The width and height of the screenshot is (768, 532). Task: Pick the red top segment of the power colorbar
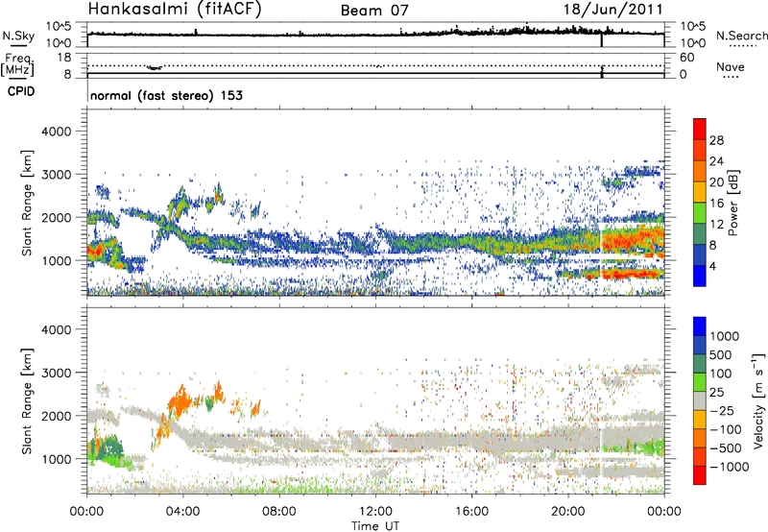[700, 130]
